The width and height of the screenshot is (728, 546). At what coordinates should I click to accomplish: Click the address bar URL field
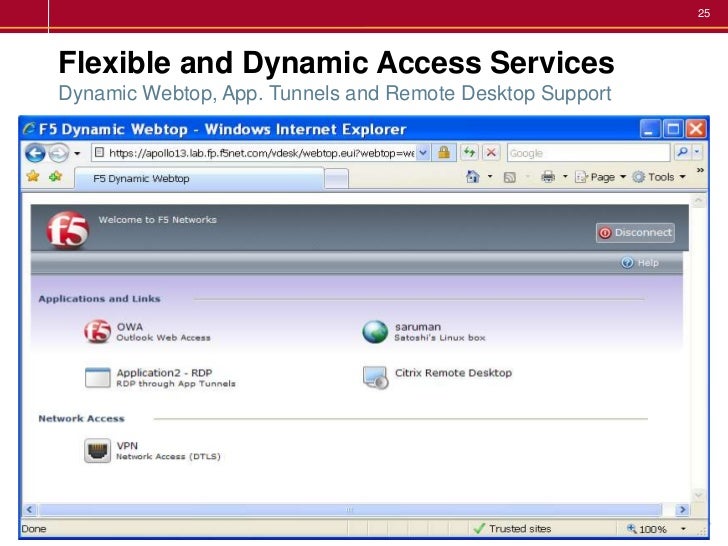[x=254, y=153]
